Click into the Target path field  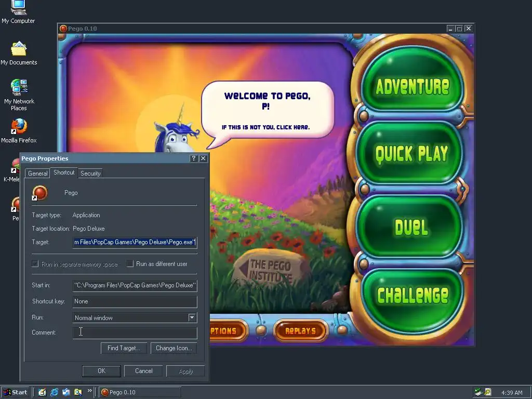pyautogui.click(x=135, y=242)
